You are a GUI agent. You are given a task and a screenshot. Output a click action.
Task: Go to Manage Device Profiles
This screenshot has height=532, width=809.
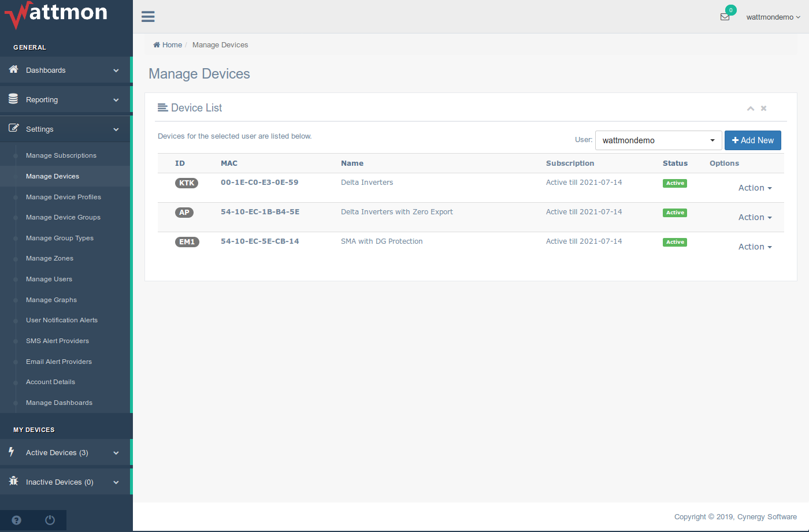pos(64,197)
